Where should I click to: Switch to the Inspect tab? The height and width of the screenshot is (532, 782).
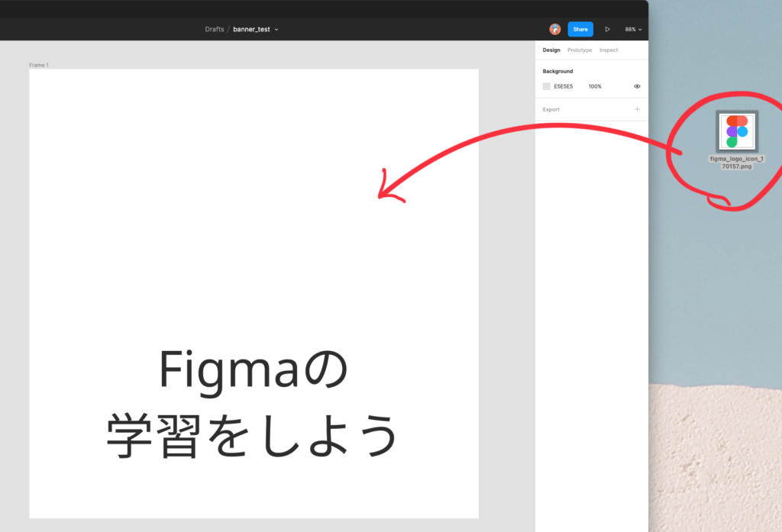(x=609, y=50)
